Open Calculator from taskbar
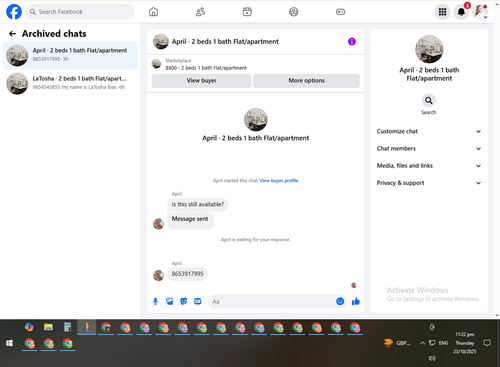Viewport: 500px width, 367px height. coord(67,327)
